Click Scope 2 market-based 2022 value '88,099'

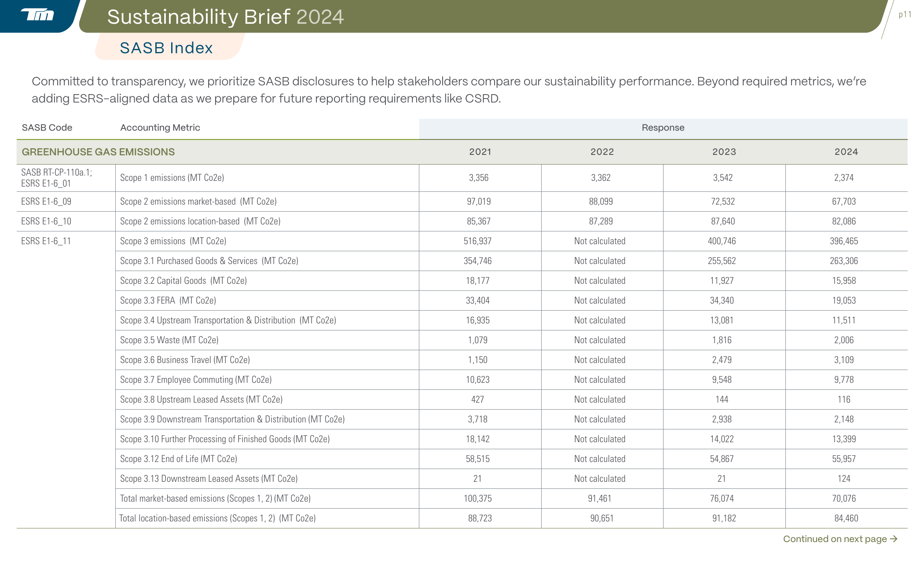coord(601,202)
